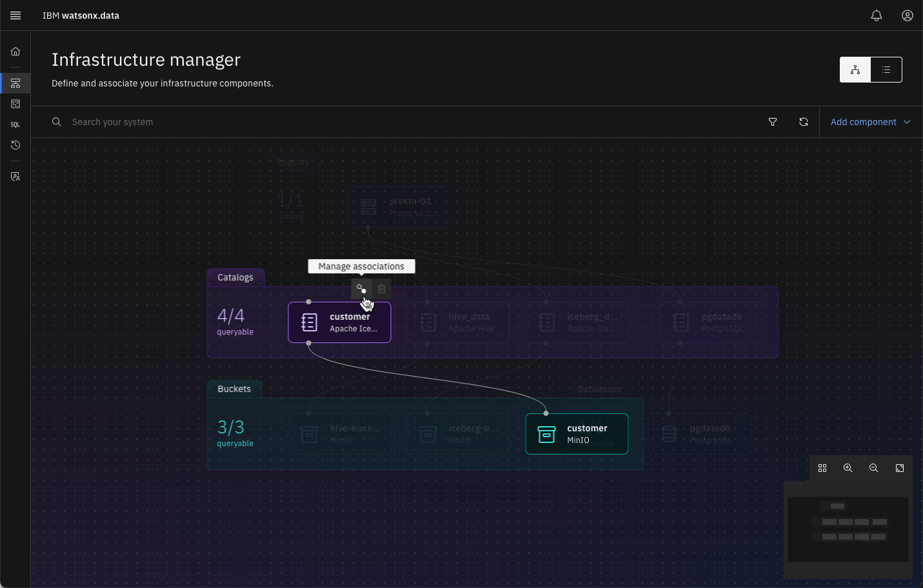Open the notifications bell
Viewport: 923px width, 588px height.
click(877, 15)
